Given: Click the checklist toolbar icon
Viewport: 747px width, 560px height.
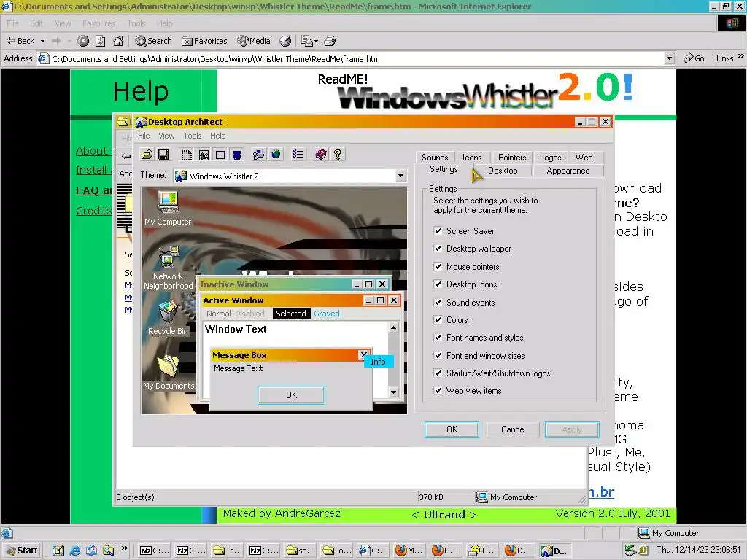Looking at the screenshot, I should point(298,155).
